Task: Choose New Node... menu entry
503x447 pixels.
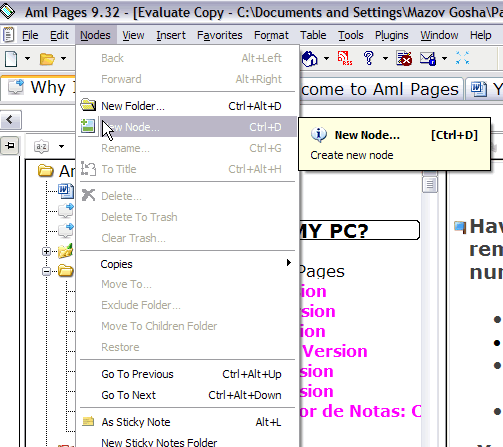Action: pyautogui.click(x=188, y=127)
